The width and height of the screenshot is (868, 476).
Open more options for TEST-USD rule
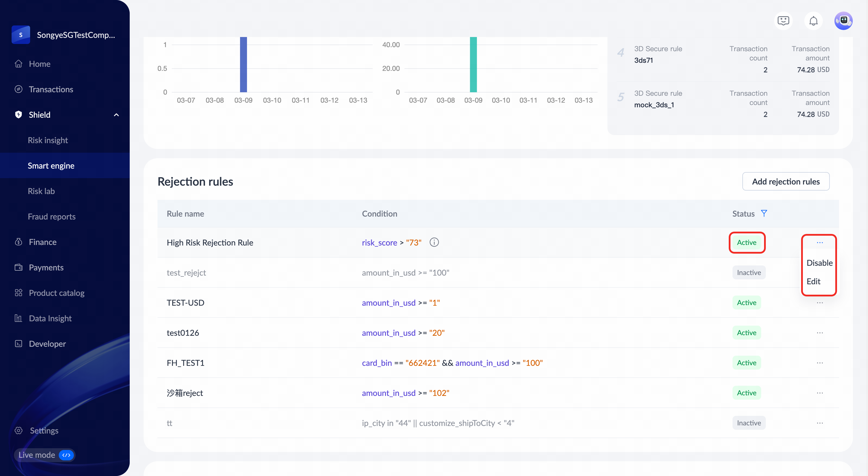pos(819,303)
